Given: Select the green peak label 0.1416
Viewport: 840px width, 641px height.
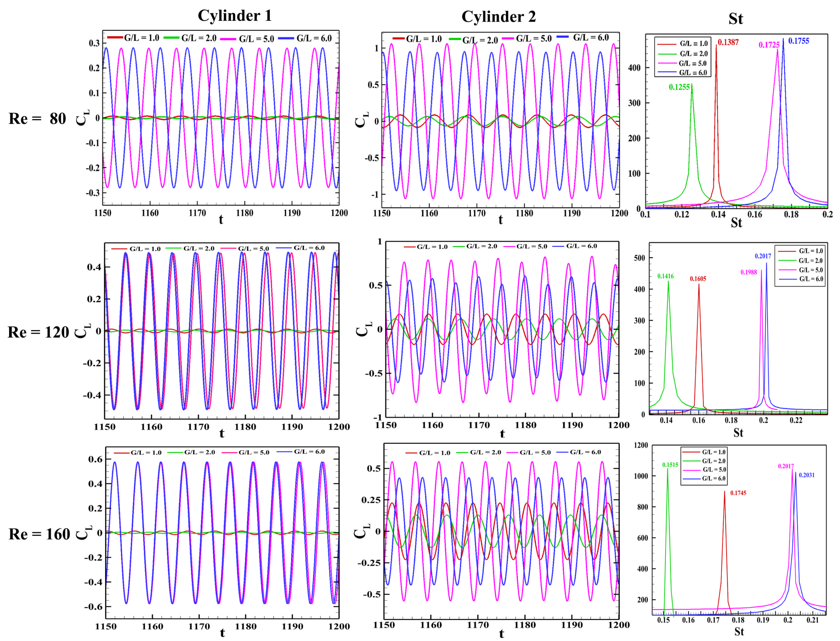Looking at the screenshot, I should click(665, 276).
